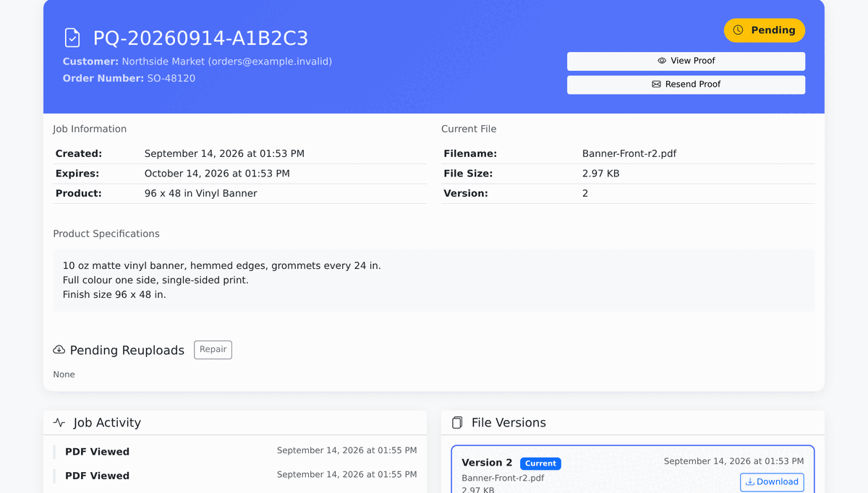Click the Version value 2 in Current File
Viewport: 868px width, 493px height.
tap(585, 194)
